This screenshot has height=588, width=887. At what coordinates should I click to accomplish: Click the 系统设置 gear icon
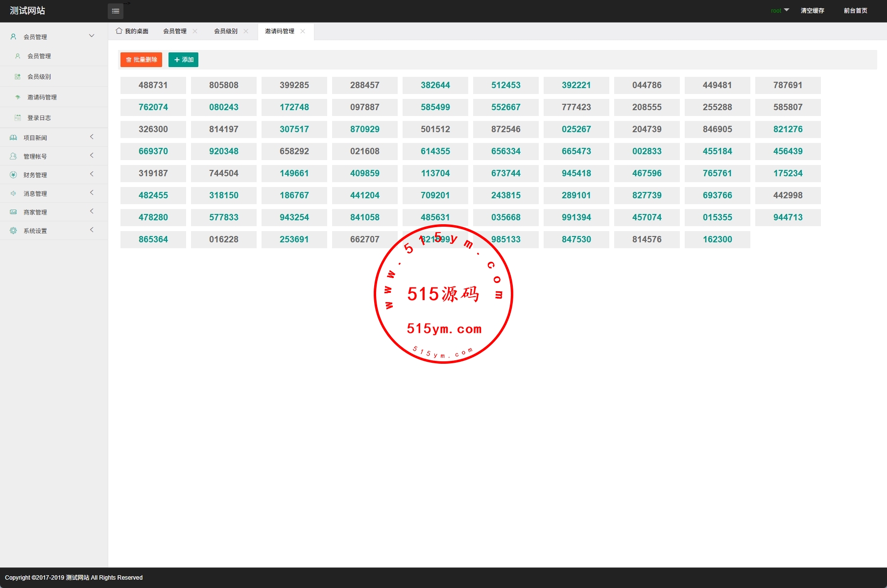13,231
